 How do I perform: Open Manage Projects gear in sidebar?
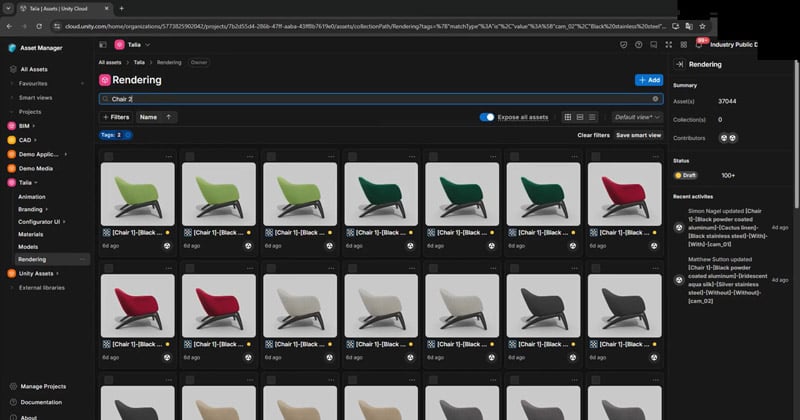click(12, 386)
